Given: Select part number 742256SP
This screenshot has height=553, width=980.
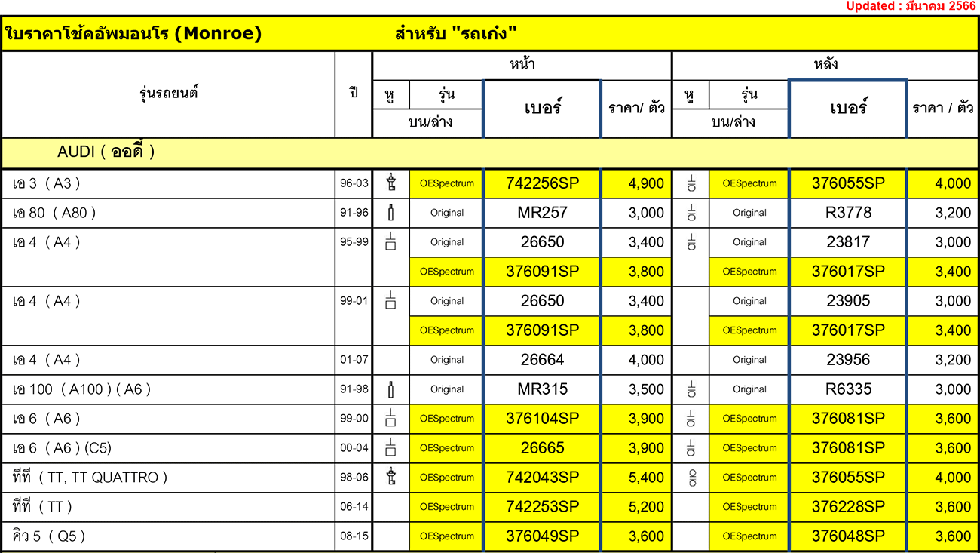Looking at the screenshot, I should pyautogui.click(x=542, y=183).
